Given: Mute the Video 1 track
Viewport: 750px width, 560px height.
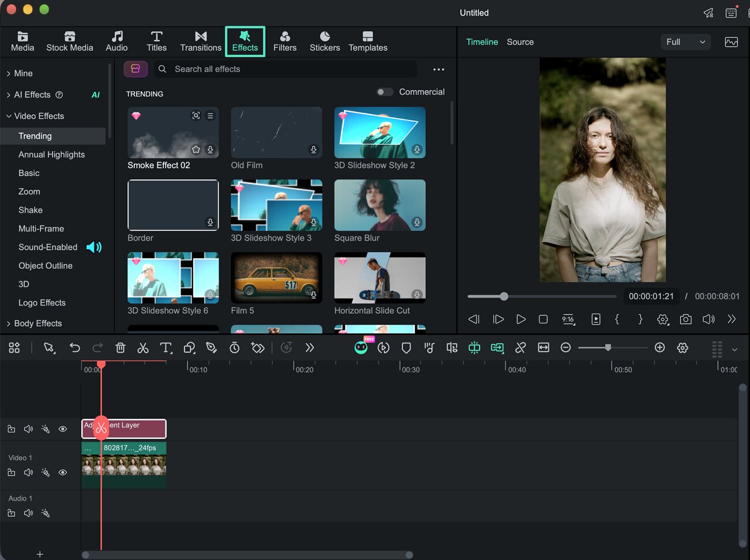Looking at the screenshot, I should (28, 472).
